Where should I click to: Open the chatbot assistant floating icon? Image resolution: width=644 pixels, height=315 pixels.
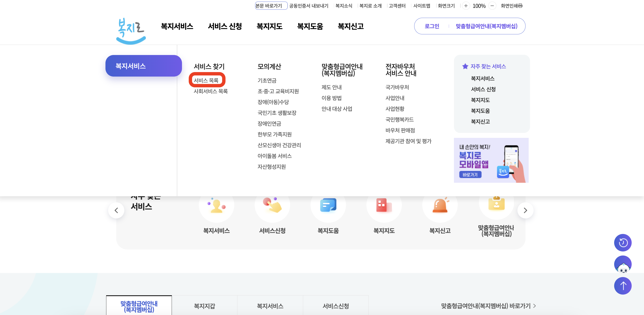coord(623,264)
